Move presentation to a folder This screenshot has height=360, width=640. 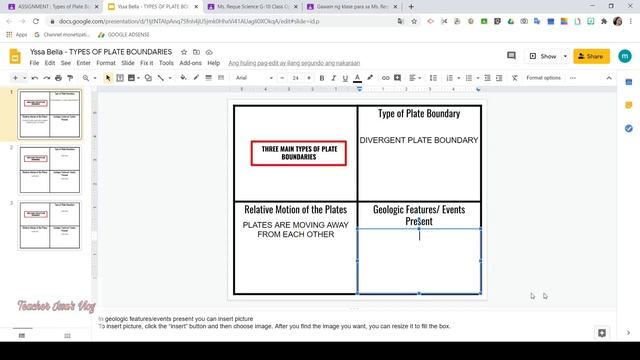[196, 52]
